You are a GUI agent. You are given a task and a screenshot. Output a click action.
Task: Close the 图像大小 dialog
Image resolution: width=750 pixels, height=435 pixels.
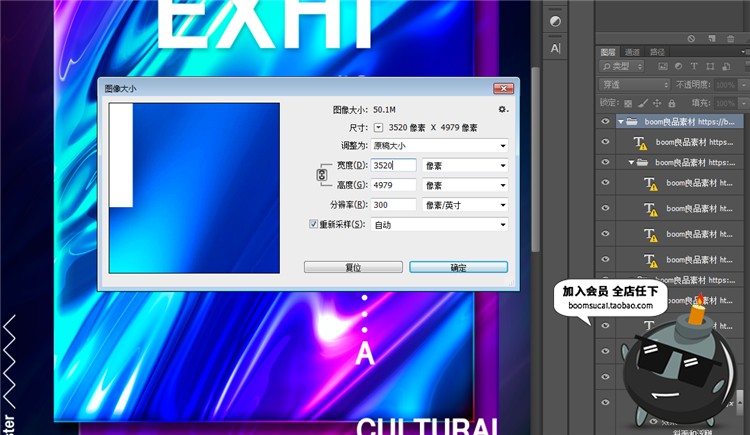tap(504, 89)
